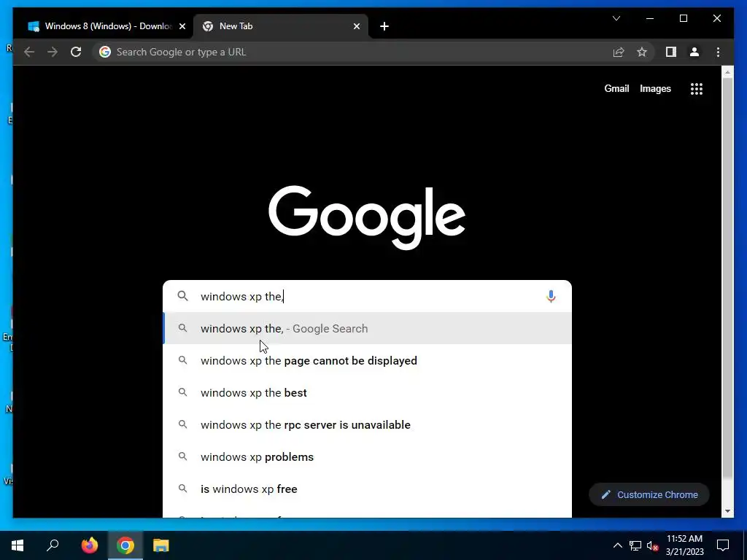Click the muted volume tray icon

coord(652,545)
